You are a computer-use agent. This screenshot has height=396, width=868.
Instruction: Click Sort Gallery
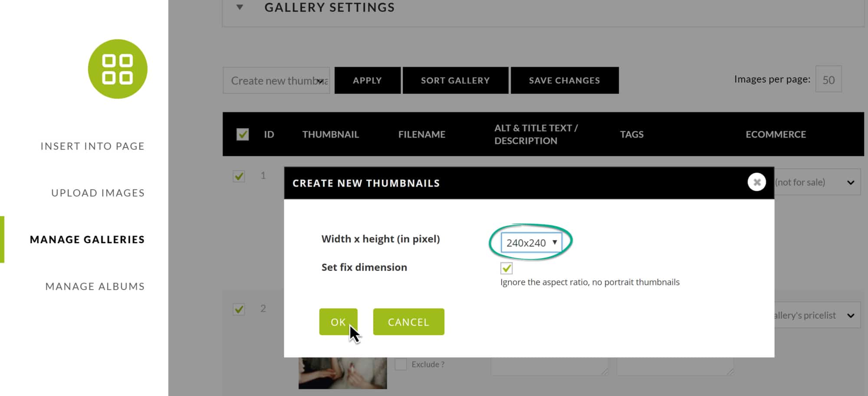click(455, 80)
